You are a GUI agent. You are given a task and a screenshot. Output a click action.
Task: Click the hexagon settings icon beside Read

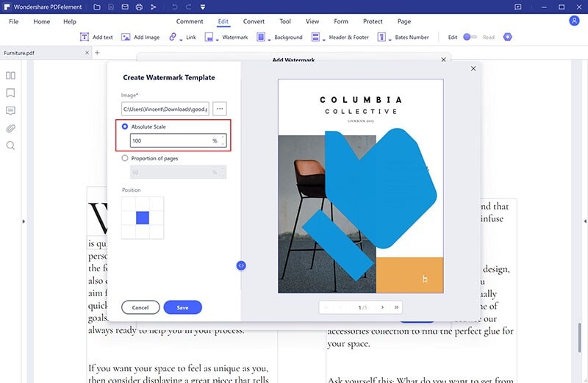[x=507, y=37]
